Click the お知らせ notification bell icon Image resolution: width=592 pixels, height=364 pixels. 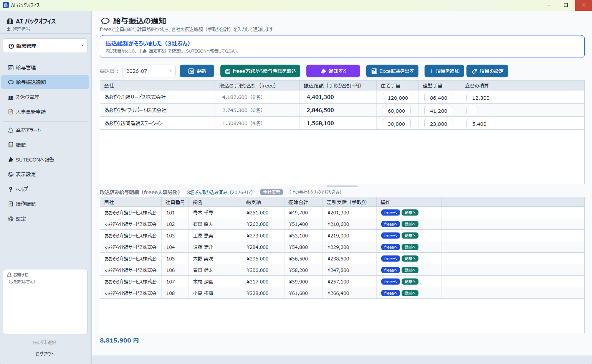[10, 275]
